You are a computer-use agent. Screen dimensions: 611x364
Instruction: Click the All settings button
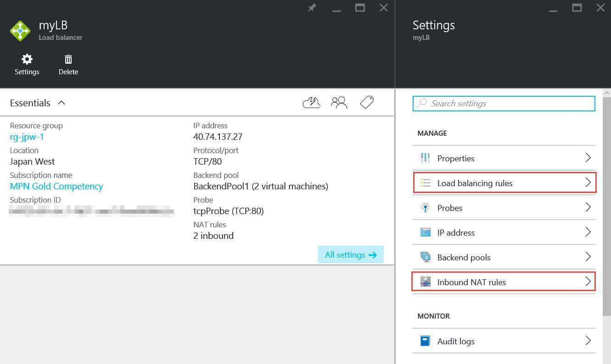pos(351,255)
